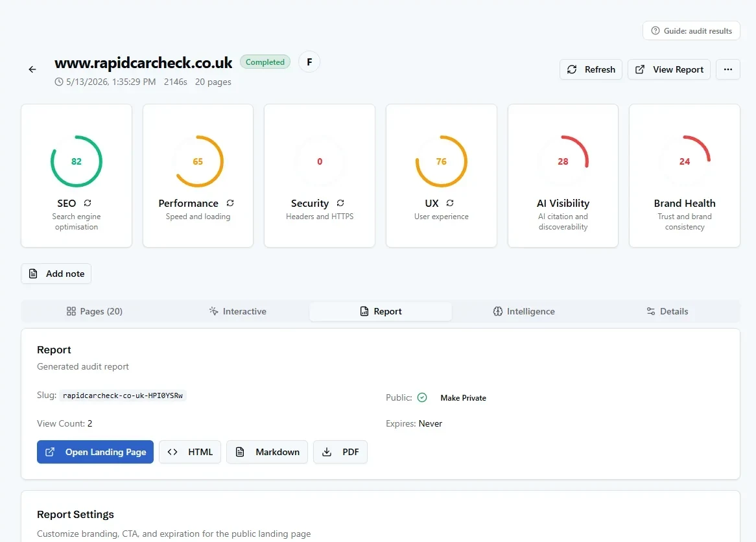Click the Add note button
Viewport: 756px width, 542px height.
click(56, 274)
